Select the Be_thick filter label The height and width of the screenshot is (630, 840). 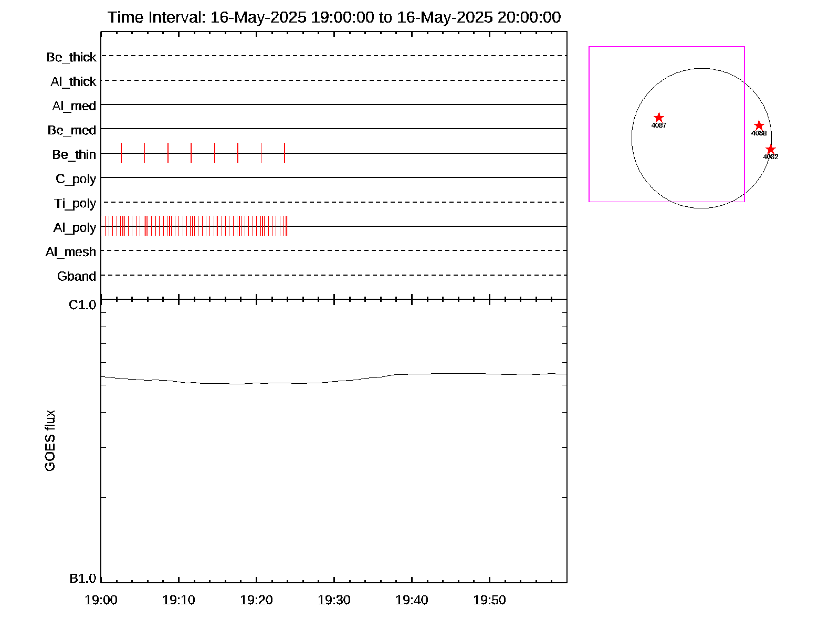71,57
